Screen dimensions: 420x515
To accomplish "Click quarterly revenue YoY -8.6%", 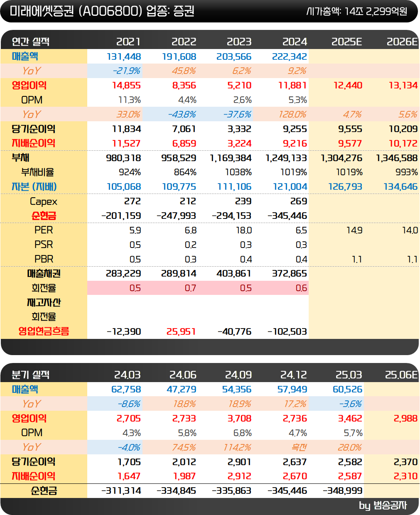I will (129, 404).
